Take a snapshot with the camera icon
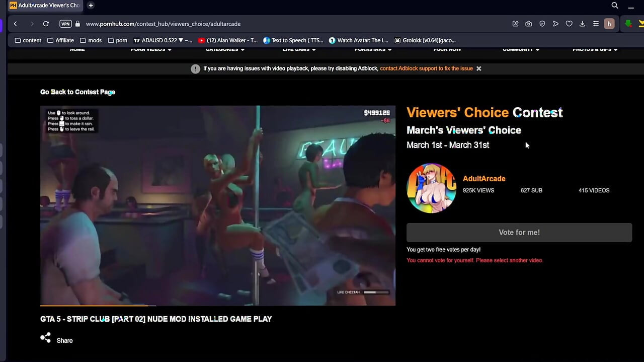Screen dimensions: 644x362 pos(529,24)
